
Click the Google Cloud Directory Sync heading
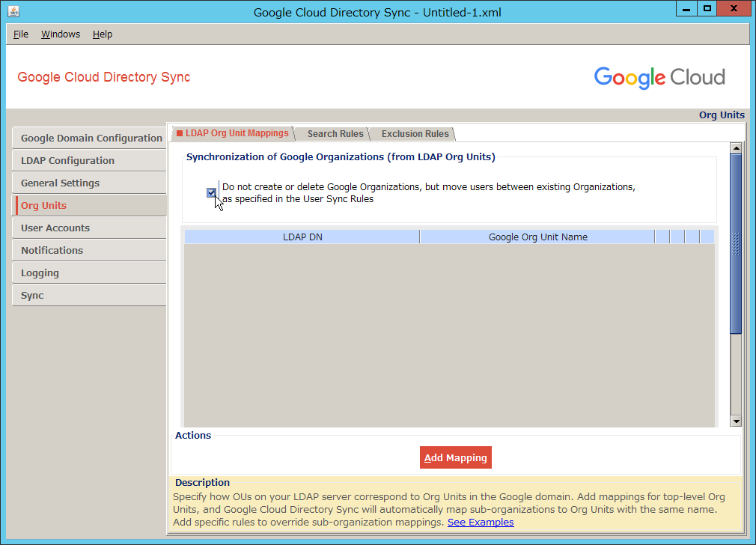click(103, 77)
